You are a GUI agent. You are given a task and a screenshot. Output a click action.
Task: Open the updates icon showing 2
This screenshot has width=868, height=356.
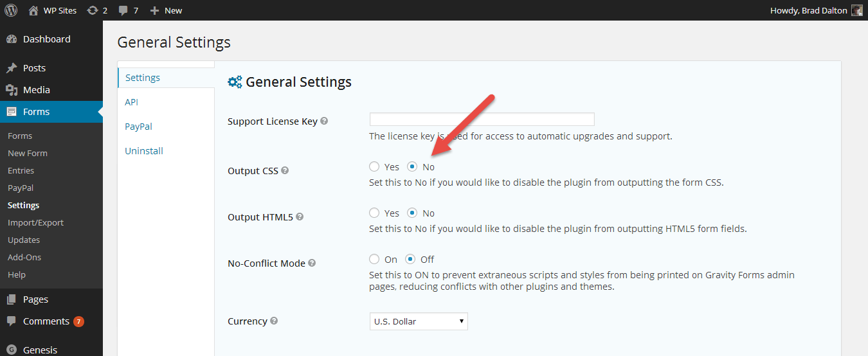tap(93, 10)
